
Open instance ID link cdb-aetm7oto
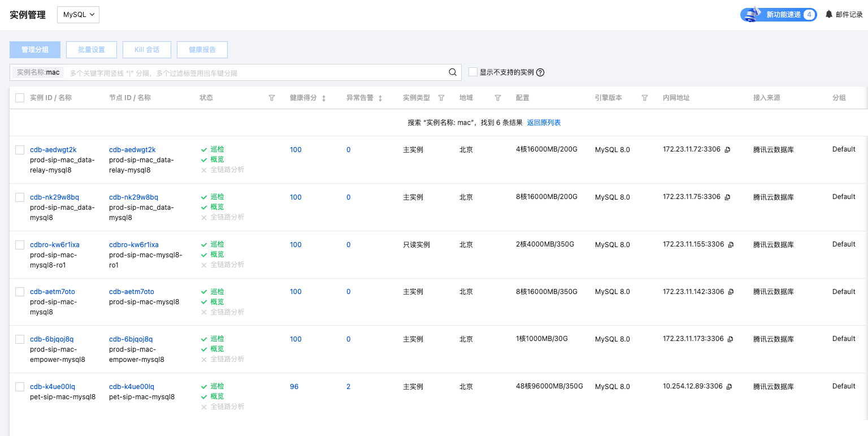(x=53, y=292)
